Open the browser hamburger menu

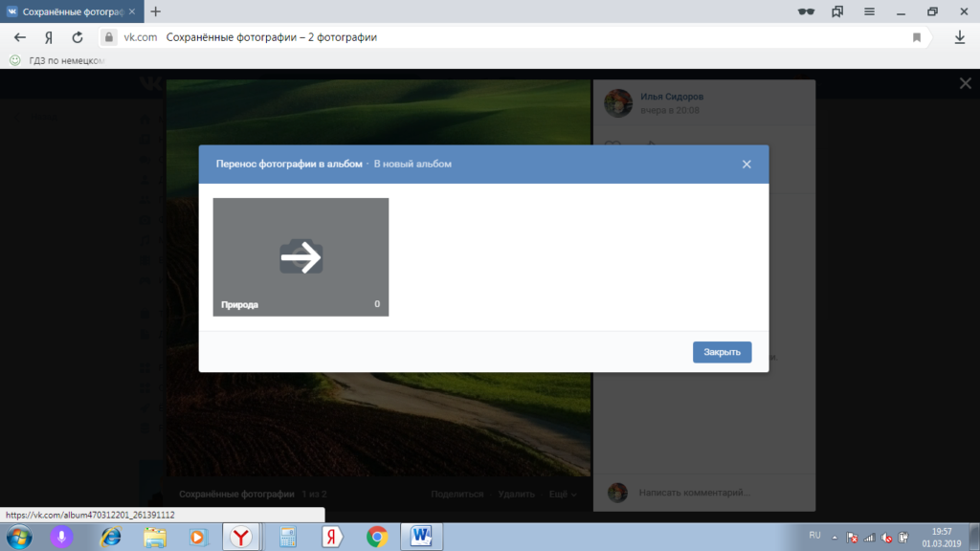point(869,11)
